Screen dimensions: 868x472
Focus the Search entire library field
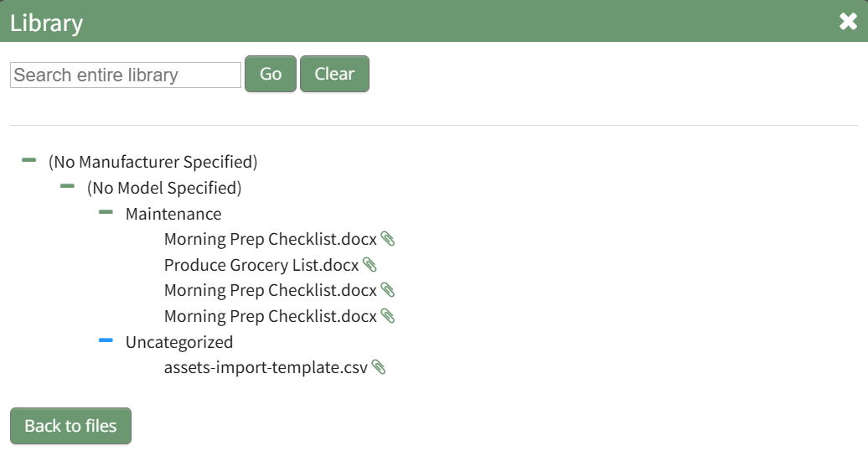click(x=126, y=75)
